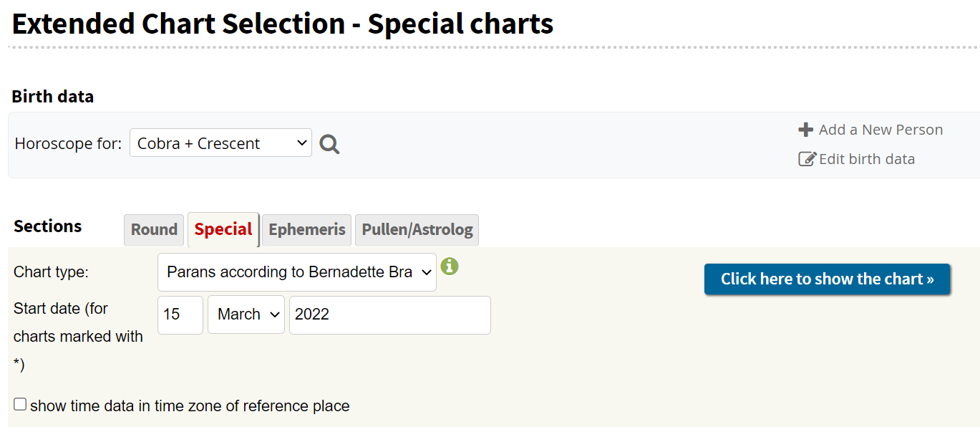Click the Edit birth data link text
Image resolution: width=980 pixels, height=427 pixels.
(x=866, y=159)
